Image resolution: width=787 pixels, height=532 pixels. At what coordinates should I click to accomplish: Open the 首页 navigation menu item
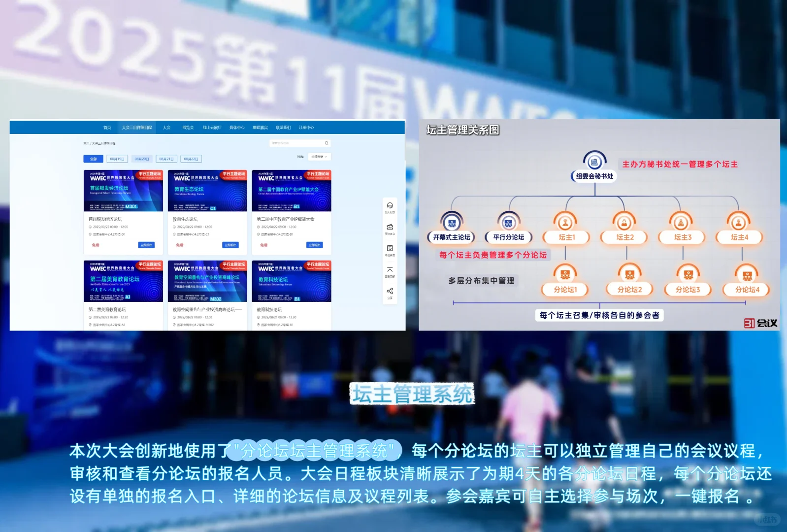pyautogui.click(x=107, y=128)
